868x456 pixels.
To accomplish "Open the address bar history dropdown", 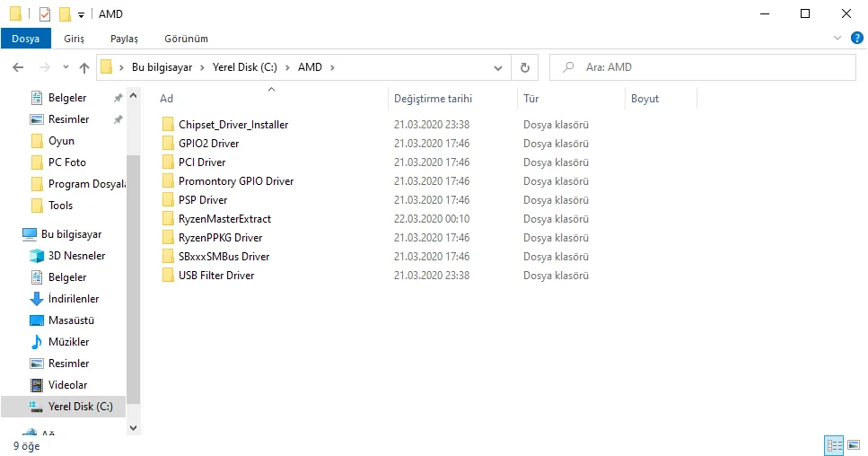I will pyautogui.click(x=497, y=67).
